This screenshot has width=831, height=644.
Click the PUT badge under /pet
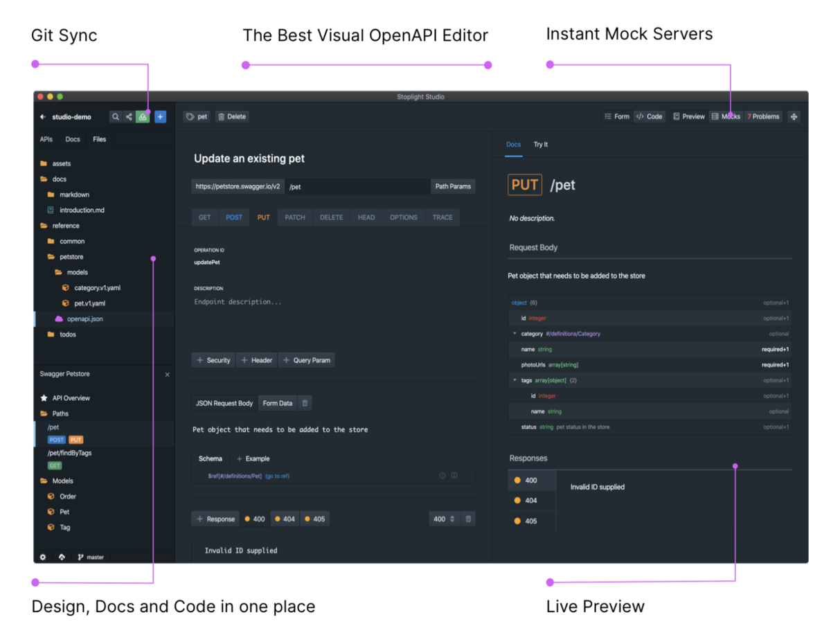pyautogui.click(x=75, y=440)
